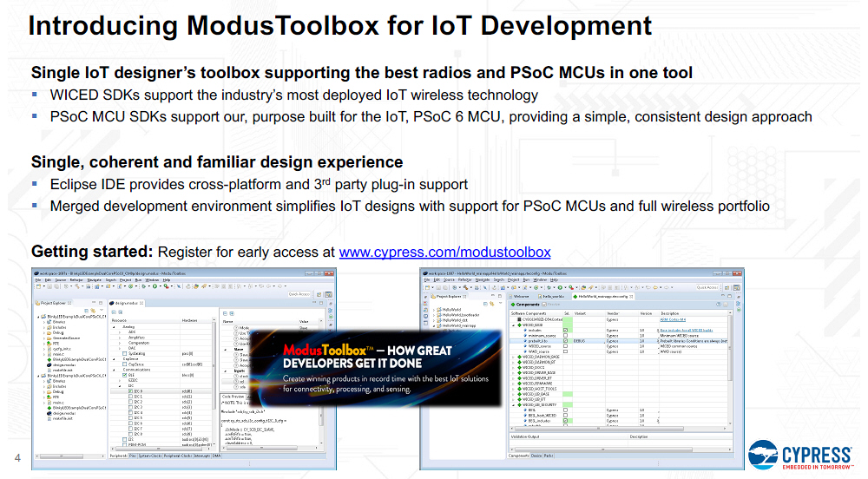Viewport: 868px width, 479px height.
Task: Click Save icon in design.modus window toolbar
Action: tap(49, 286)
